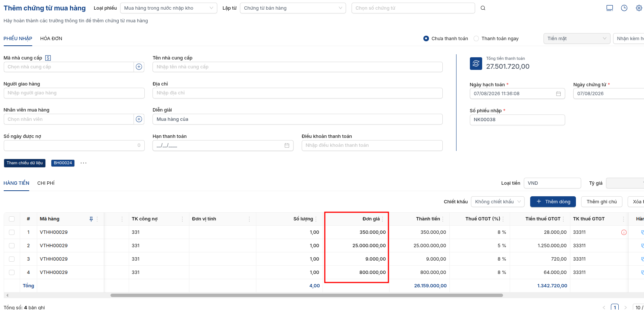Open calendar icon in Hạn thanh toán field

(x=287, y=145)
